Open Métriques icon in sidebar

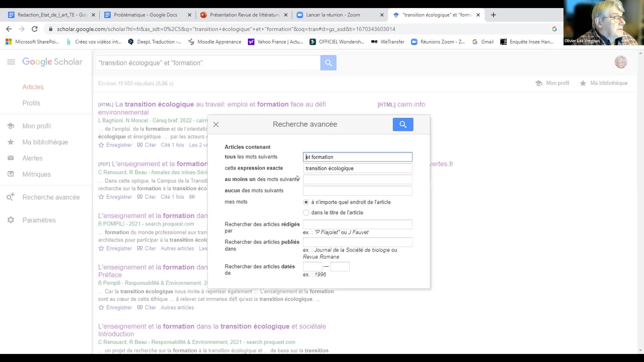[11, 174]
